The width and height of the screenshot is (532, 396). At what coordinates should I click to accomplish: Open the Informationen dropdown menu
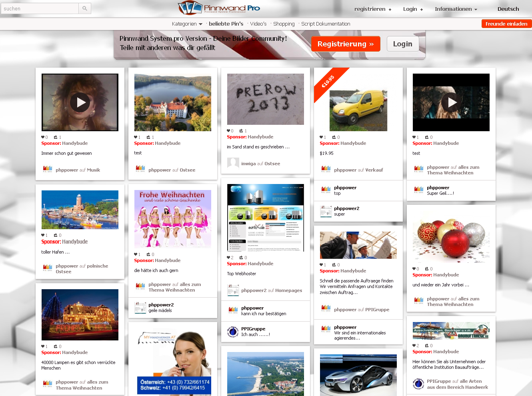coord(456,9)
